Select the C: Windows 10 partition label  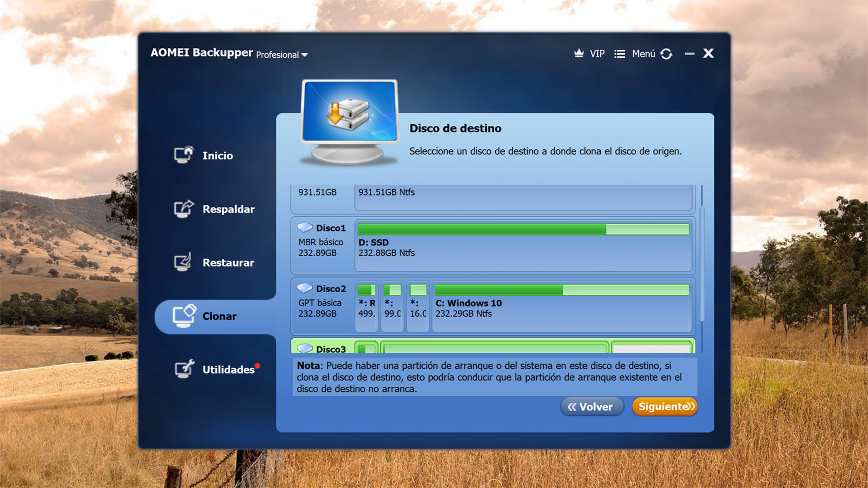click(x=468, y=303)
